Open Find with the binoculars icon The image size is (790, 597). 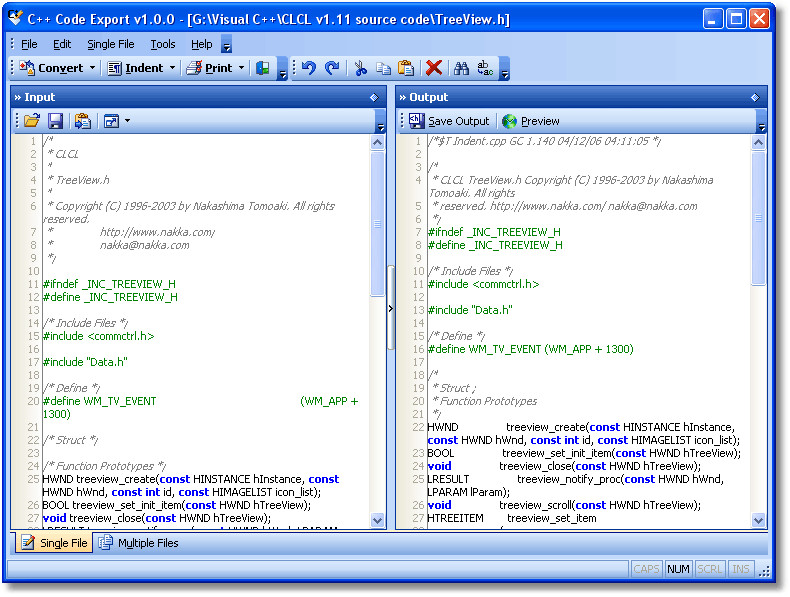pyautogui.click(x=461, y=68)
